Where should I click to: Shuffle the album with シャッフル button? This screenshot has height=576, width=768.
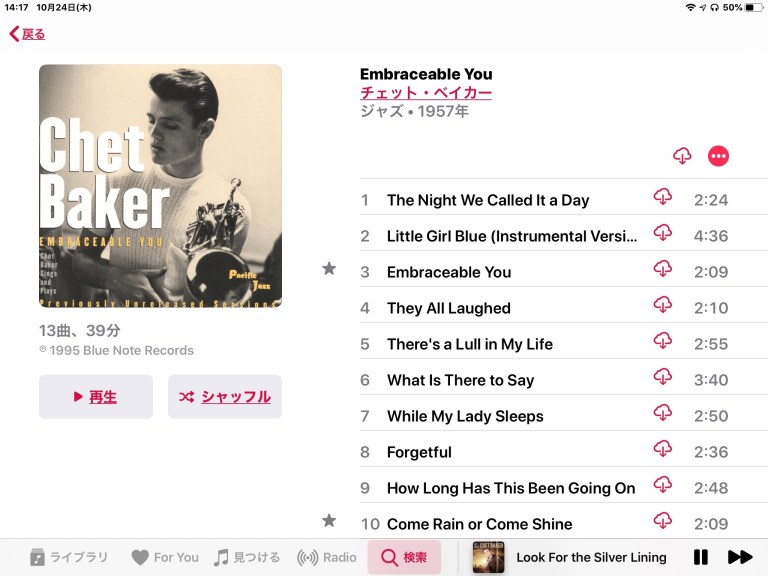point(225,397)
